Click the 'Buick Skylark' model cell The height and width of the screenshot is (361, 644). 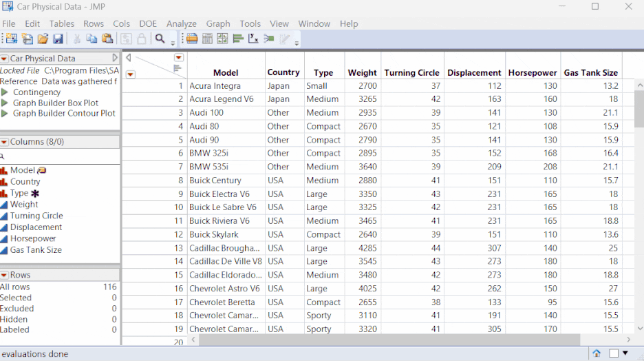[x=226, y=235]
